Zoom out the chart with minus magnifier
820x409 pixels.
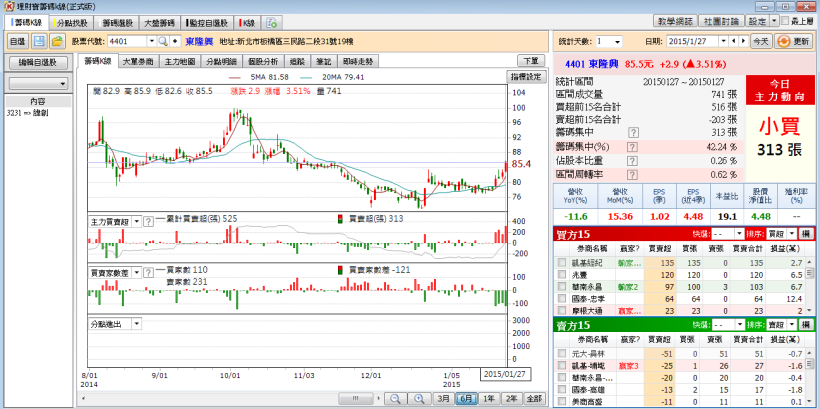click(x=397, y=398)
